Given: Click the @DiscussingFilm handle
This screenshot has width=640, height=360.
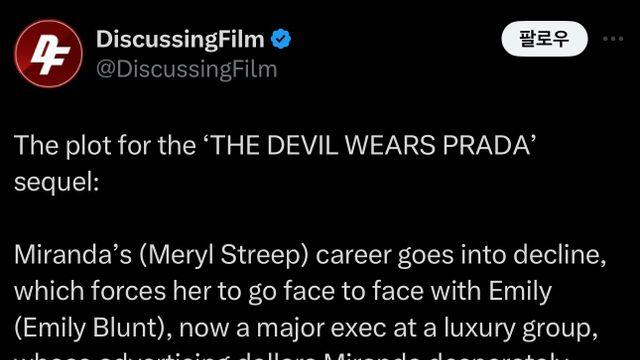Looking at the screenshot, I should (x=187, y=69).
